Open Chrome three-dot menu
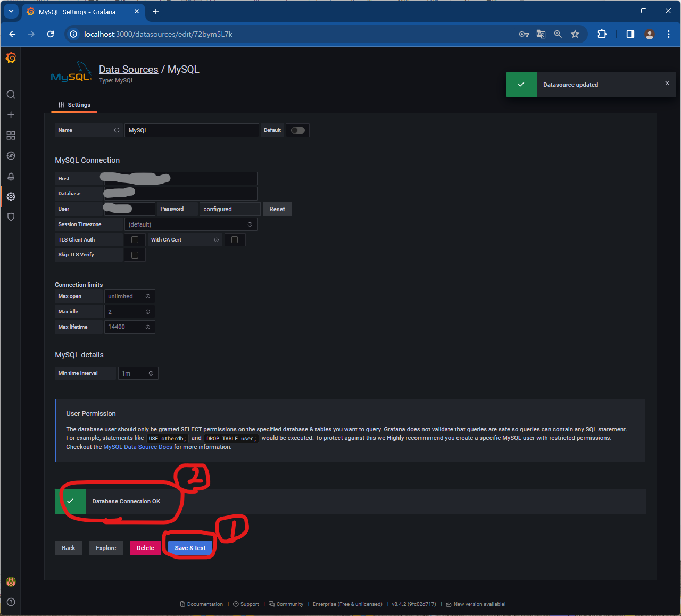The width and height of the screenshot is (681, 616). pos(669,34)
